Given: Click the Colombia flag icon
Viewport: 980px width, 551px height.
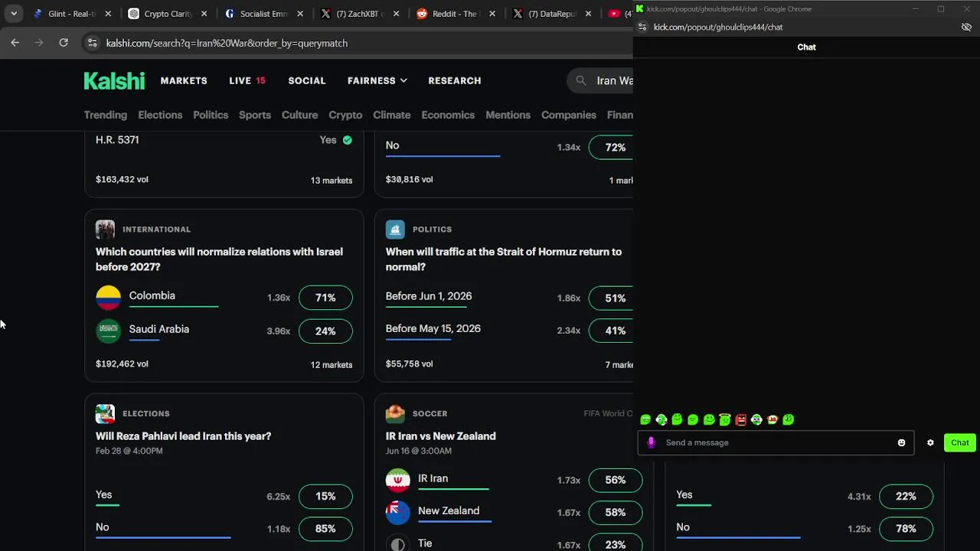Looking at the screenshot, I should [x=108, y=298].
